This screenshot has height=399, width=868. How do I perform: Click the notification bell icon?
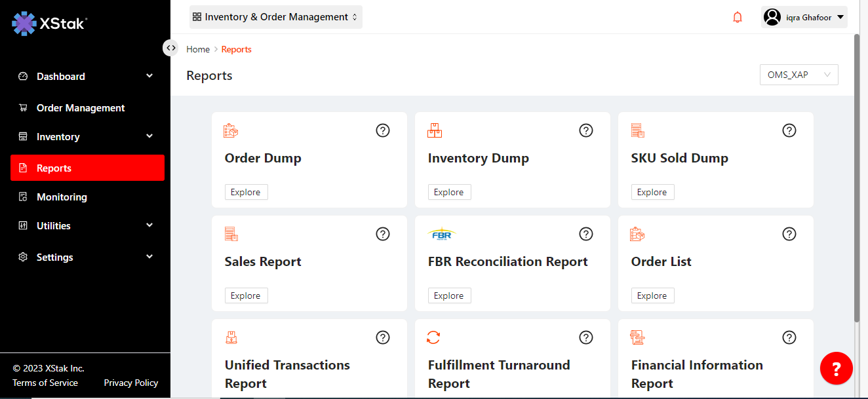[738, 18]
